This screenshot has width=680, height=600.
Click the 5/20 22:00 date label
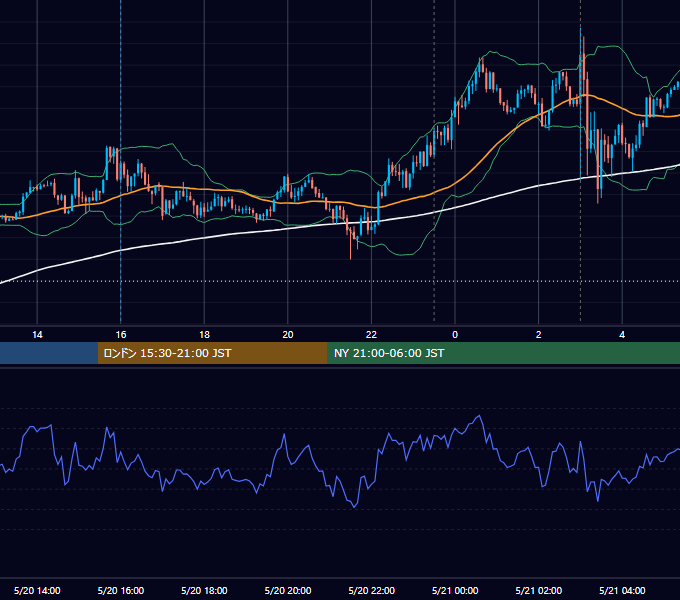[372, 590]
